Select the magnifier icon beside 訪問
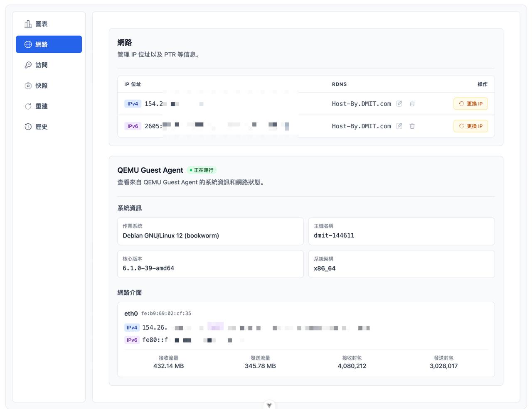532x409 pixels. 27,65
